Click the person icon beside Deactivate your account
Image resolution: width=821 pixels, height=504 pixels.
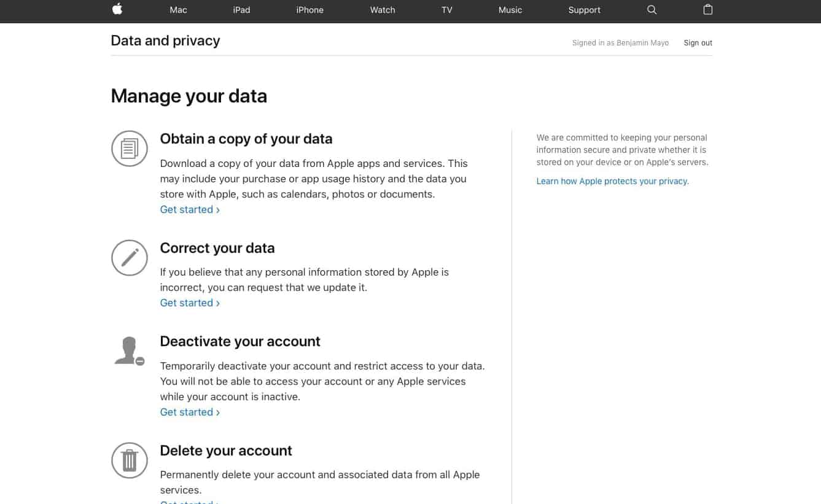130,351
